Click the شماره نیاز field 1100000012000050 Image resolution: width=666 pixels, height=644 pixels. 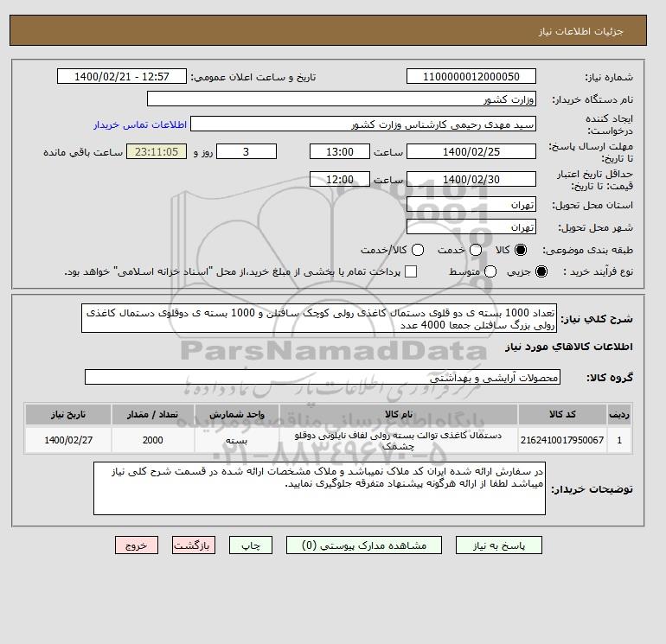tap(471, 76)
